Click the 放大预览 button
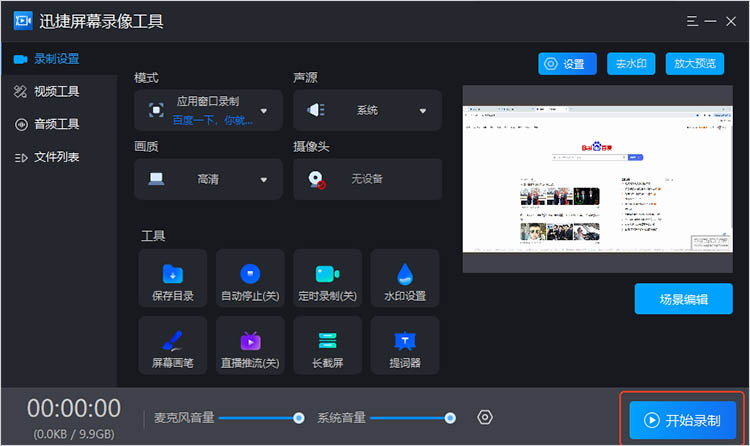Image resolution: width=750 pixels, height=446 pixels. click(695, 64)
